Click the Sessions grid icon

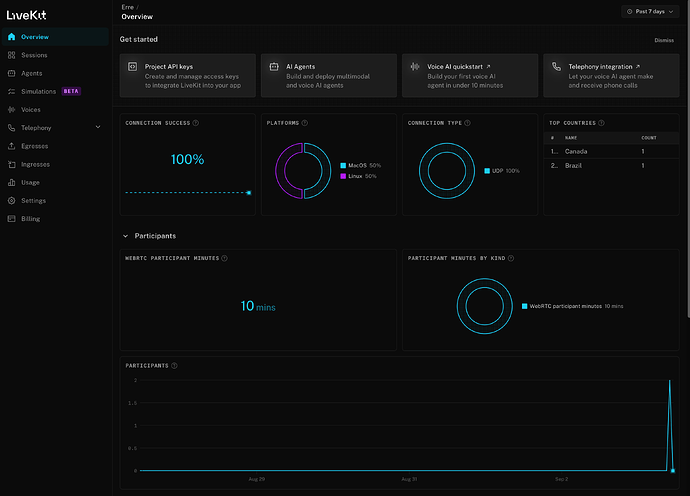click(11, 55)
